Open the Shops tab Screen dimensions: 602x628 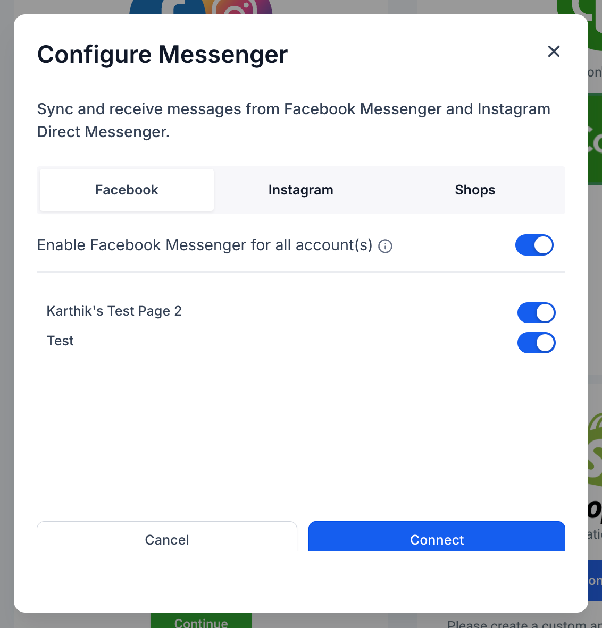(475, 190)
